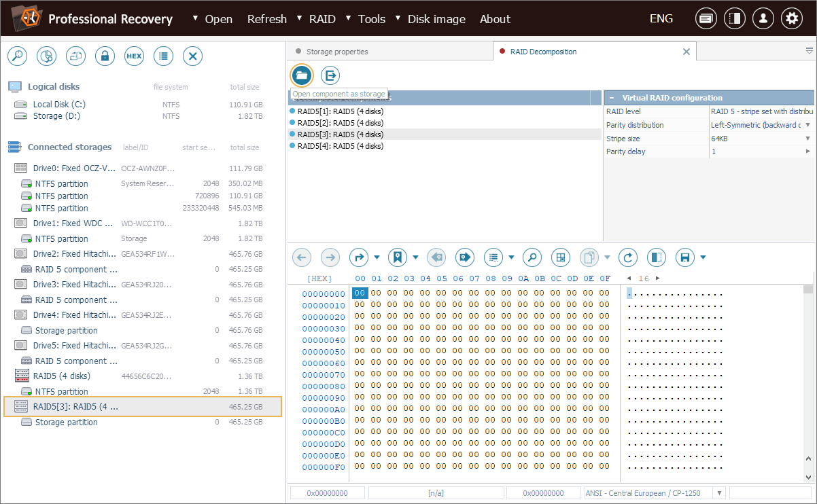The height and width of the screenshot is (504, 817).
Task: Click the HEX viewer icon in left toolbar
Action: (135, 56)
